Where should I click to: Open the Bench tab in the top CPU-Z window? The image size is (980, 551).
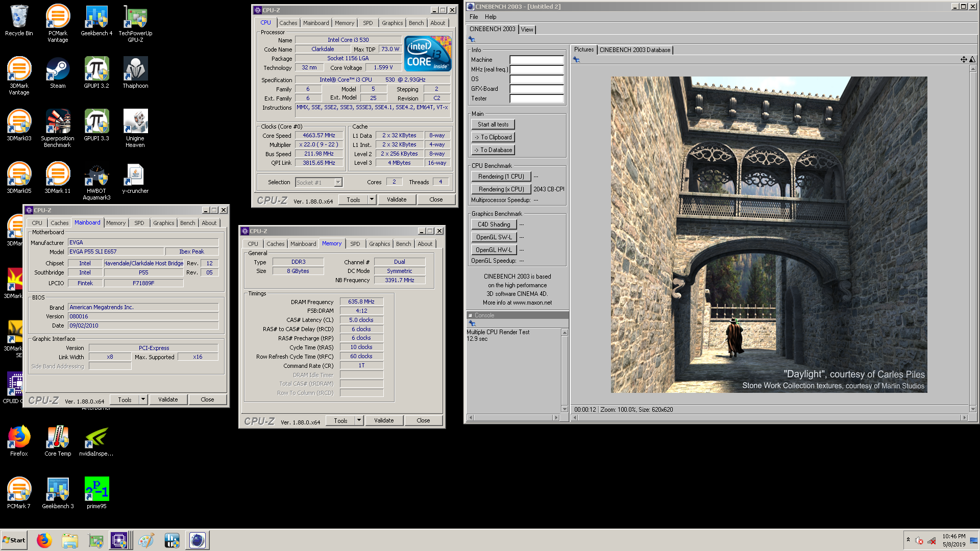coord(416,23)
